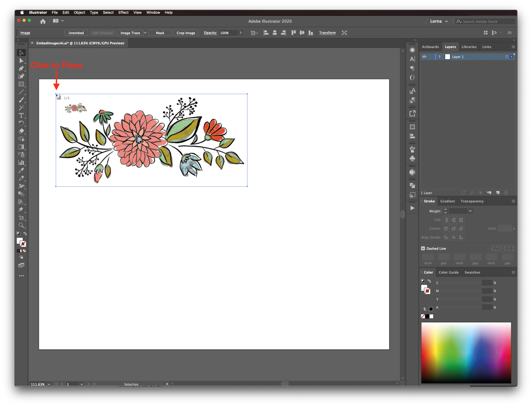The height and width of the screenshot is (406, 532).
Task: Switch to the Swatches tab
Action: pos(472,272)
